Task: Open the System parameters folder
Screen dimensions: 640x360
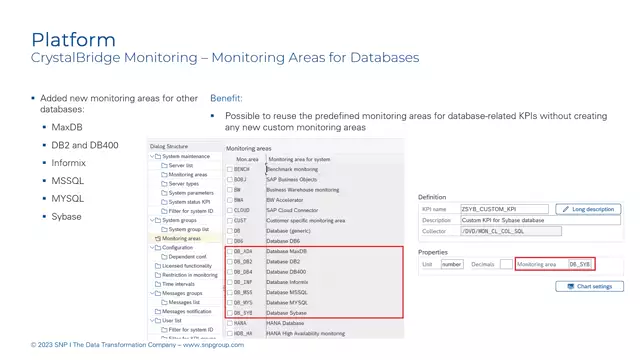Action: pyautogui.click(x=187, y=193)
